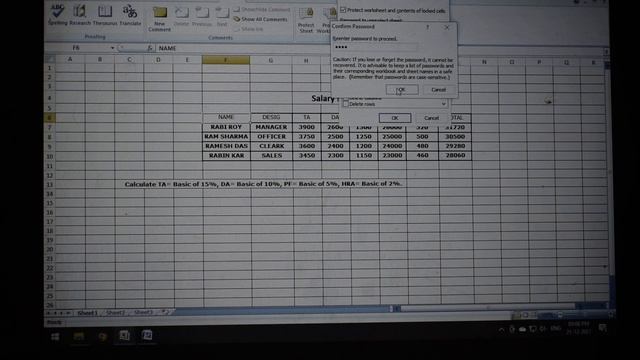The height and width of the screenshot is (360, 640).
Task: Click Cancel in Protect Sheet dialog
Action: [x=431, y=118]
